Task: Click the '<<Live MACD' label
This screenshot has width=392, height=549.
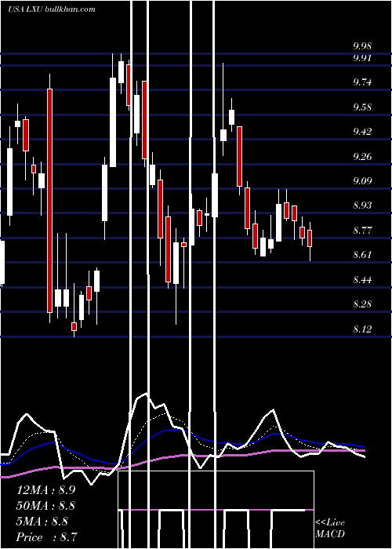Action: point(330,529)
